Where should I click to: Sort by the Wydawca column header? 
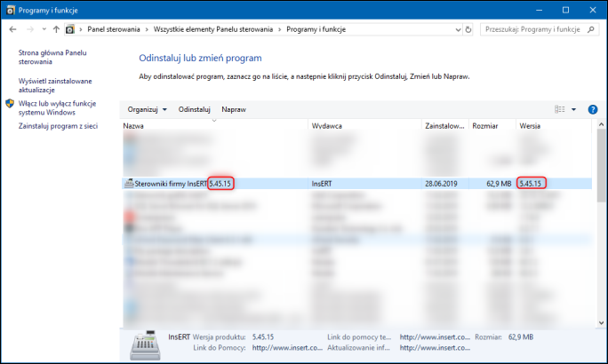click(x=365, y=125)
